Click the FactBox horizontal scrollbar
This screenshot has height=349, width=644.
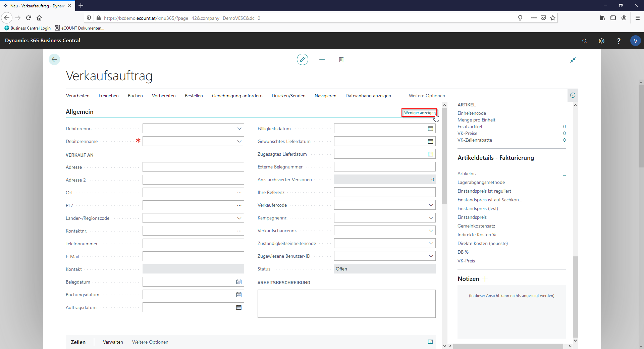click(x=508, y=346)
